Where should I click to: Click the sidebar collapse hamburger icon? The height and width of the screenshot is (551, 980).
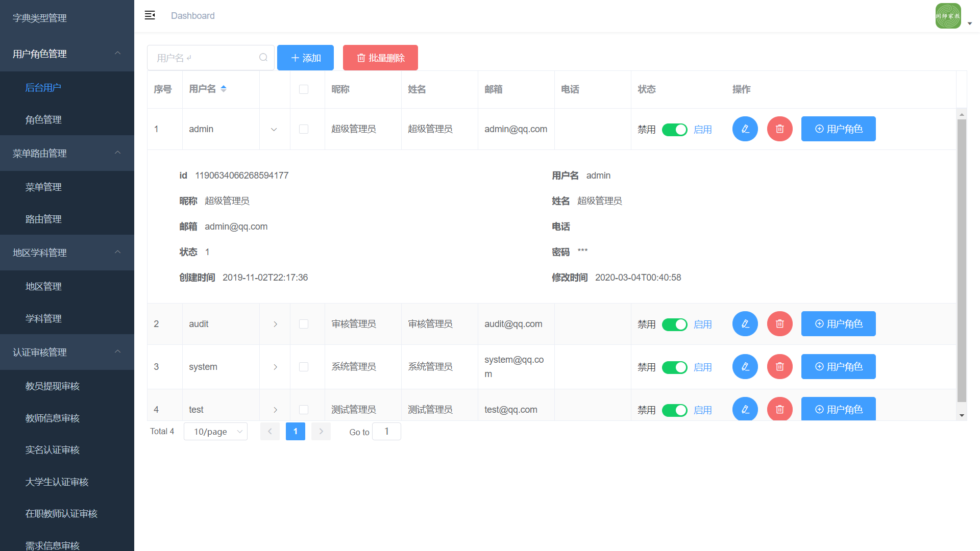150,15
